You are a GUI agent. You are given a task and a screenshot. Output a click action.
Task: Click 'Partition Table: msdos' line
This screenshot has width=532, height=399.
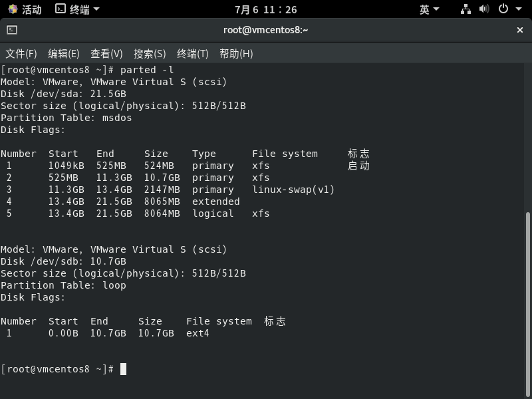tap(66, 118)
